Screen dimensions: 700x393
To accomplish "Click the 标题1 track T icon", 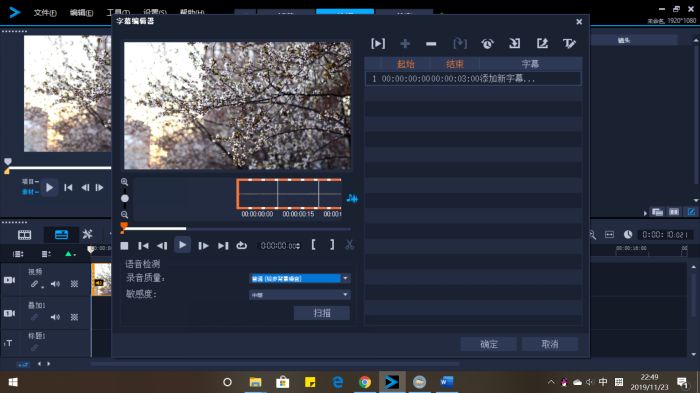I will click(8, 343).
